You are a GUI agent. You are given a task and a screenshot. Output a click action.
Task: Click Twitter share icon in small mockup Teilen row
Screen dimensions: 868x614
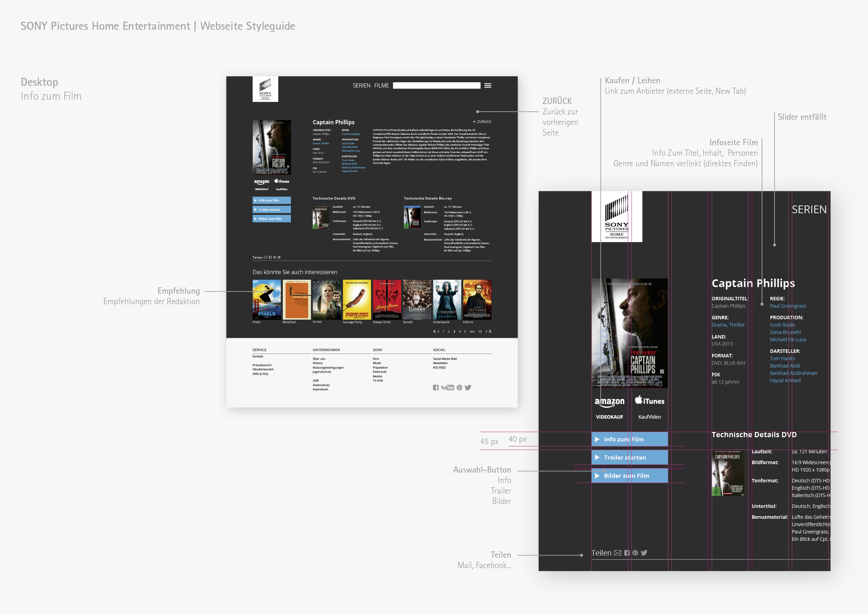coord(279,258)
